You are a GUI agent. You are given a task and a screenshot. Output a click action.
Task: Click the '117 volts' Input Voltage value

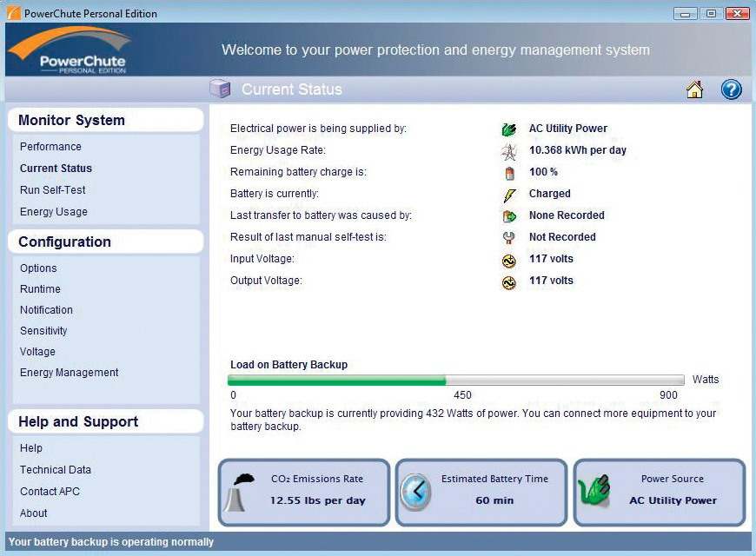(x=551, y=259)
